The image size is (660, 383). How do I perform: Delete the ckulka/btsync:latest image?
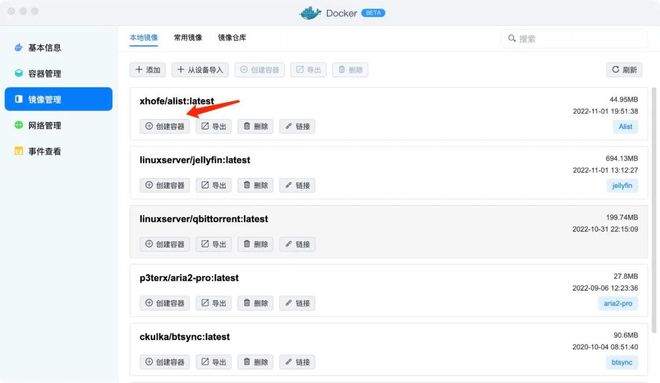[255, 362]
